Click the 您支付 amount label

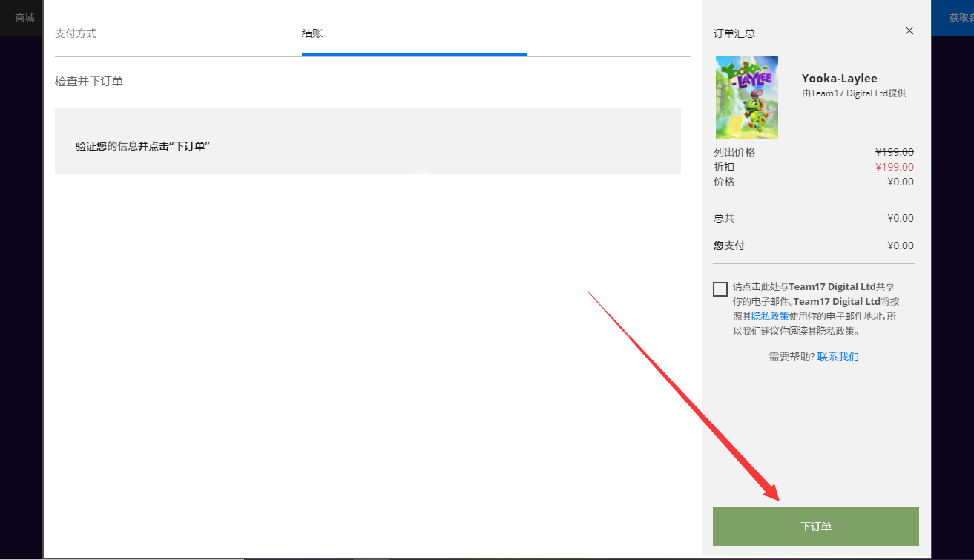728,246
